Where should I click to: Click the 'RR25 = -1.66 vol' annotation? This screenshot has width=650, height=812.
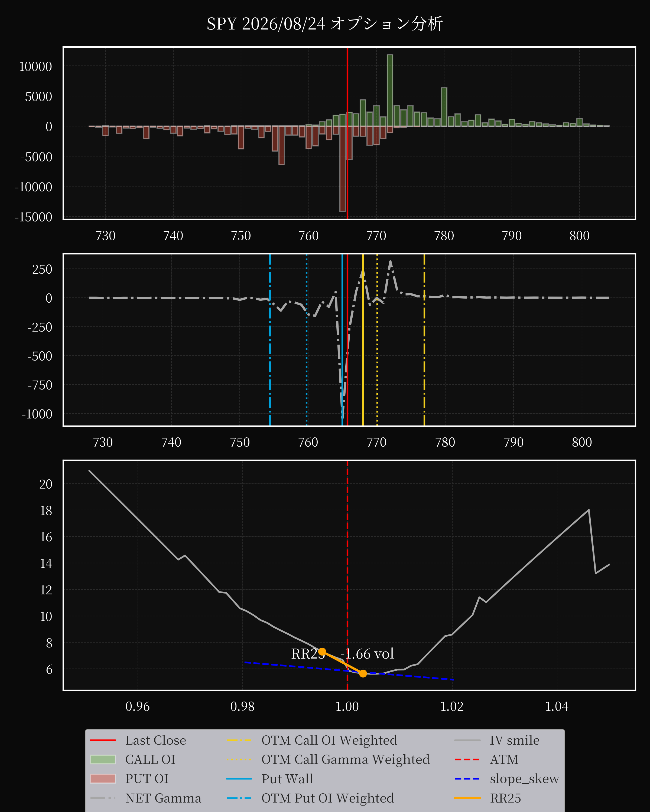[343, 654]
